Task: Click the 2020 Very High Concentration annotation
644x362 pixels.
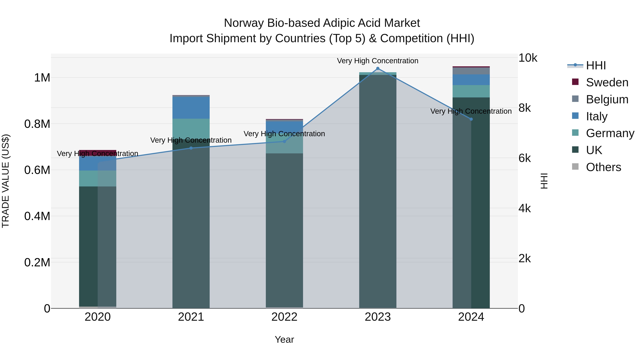Action: (x=97, y=153)
